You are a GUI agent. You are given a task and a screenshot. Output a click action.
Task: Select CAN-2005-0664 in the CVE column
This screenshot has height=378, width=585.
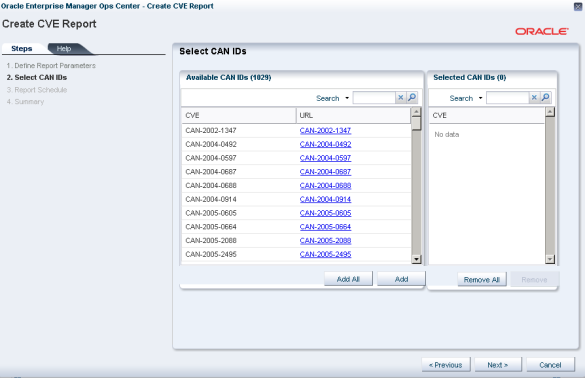click(211, 227)
